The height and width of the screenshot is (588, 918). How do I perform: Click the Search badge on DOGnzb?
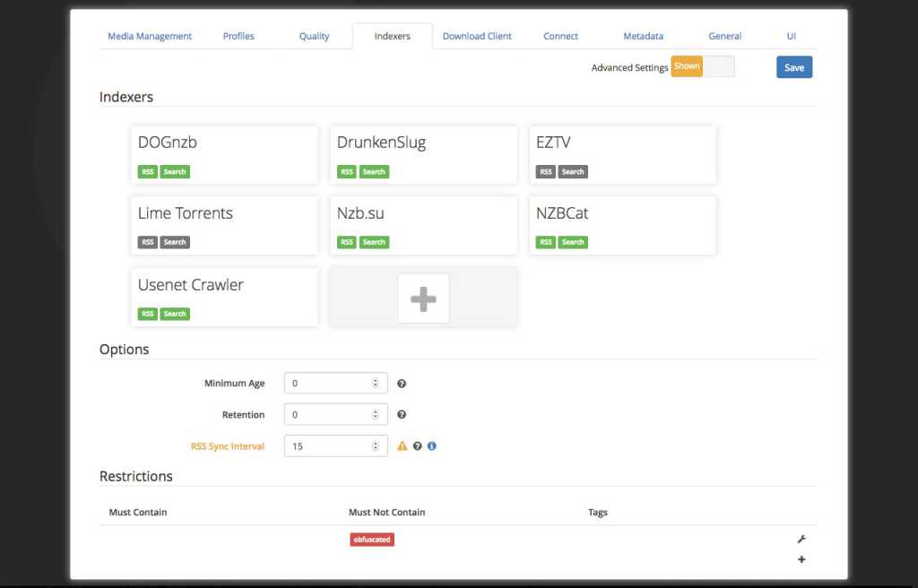point(175,171)
